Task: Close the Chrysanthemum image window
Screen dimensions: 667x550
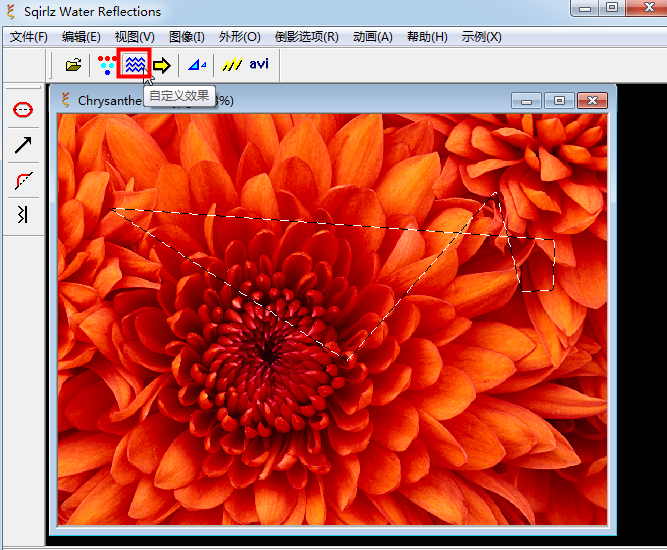Action: pos(592,101)
